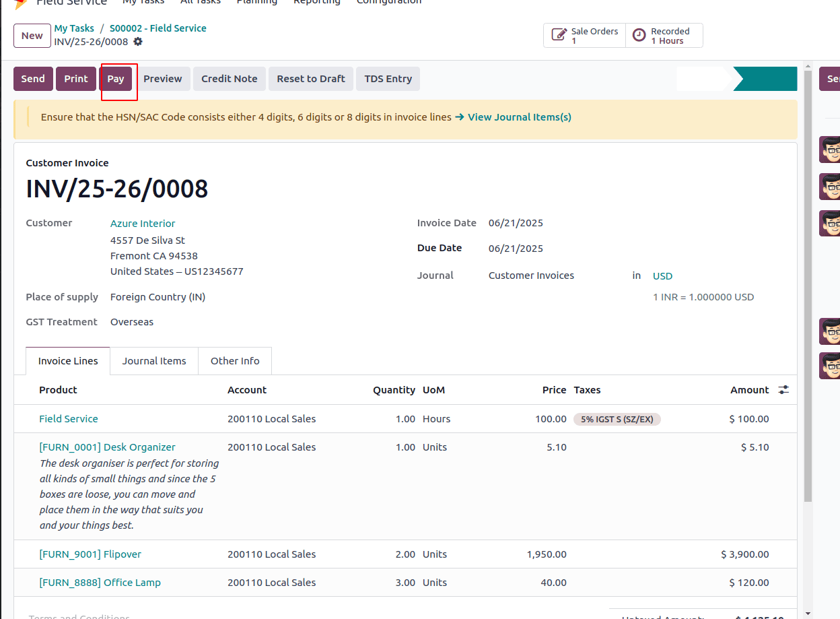This screenshot has width=840, height=619.
Task: Click the Field Service app logo icon
Action: [21, 3]
